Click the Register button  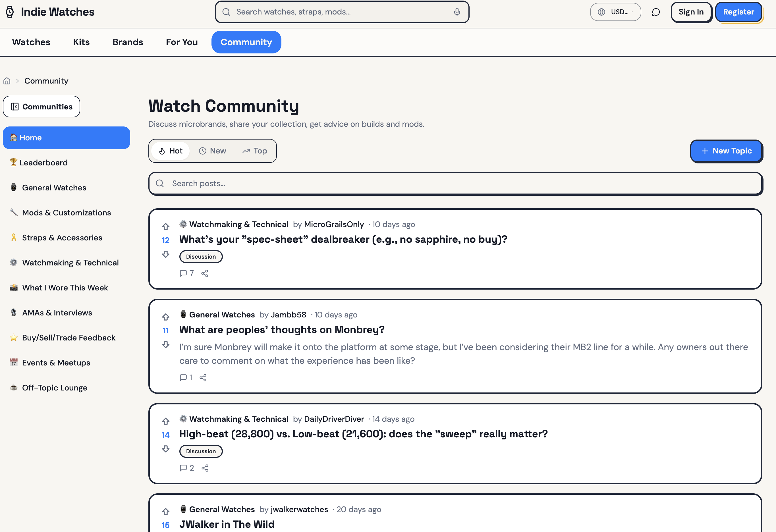click(738, 12)
